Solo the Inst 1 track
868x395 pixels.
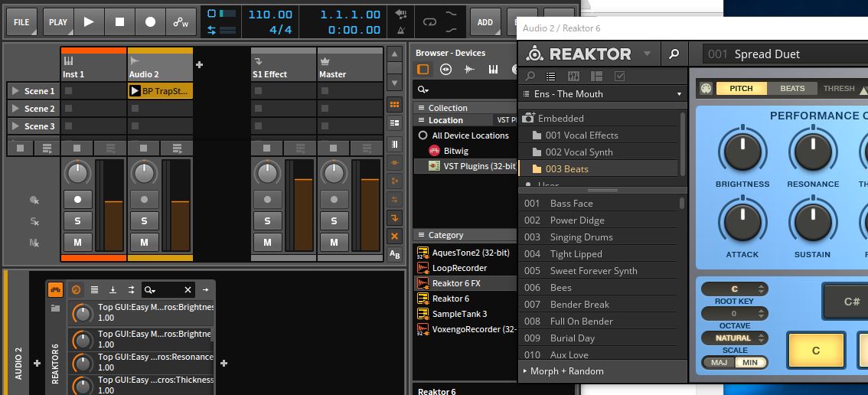(x=77, y=221)
